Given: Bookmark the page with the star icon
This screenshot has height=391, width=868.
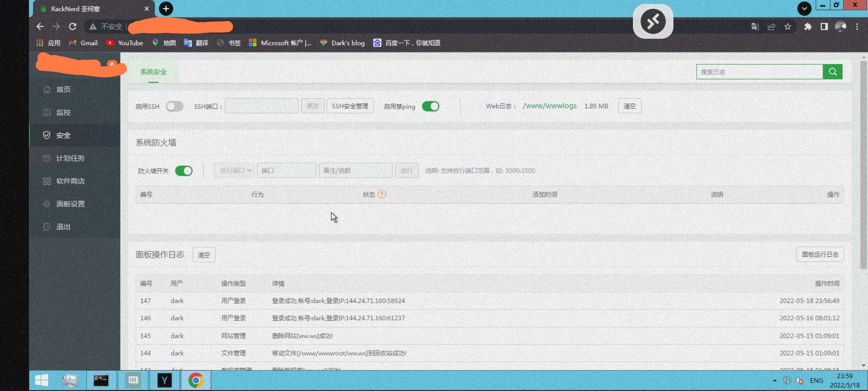Looking at the screenshot, I should click(788, 26).
